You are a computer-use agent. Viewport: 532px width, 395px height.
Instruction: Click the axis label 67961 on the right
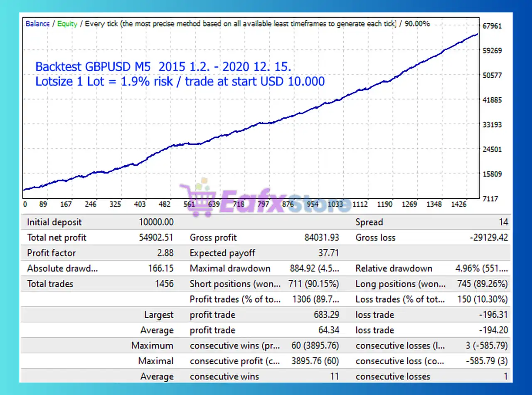492,26
